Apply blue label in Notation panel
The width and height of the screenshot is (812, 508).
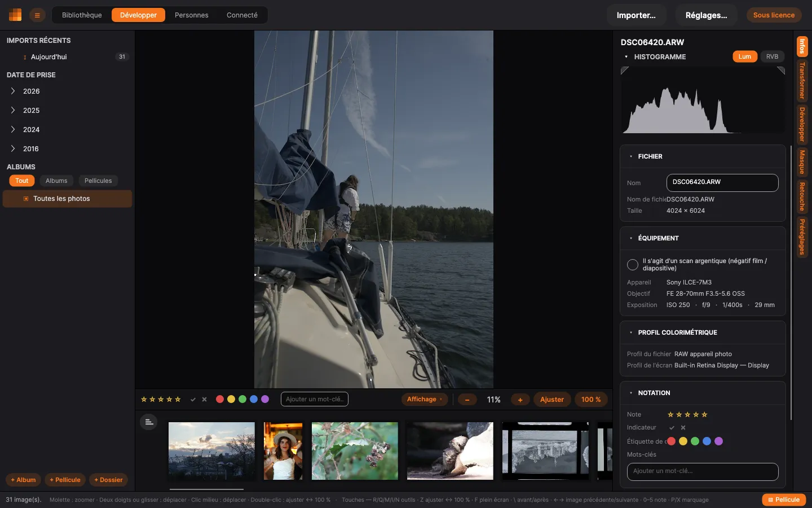click(x=707, y=441)
